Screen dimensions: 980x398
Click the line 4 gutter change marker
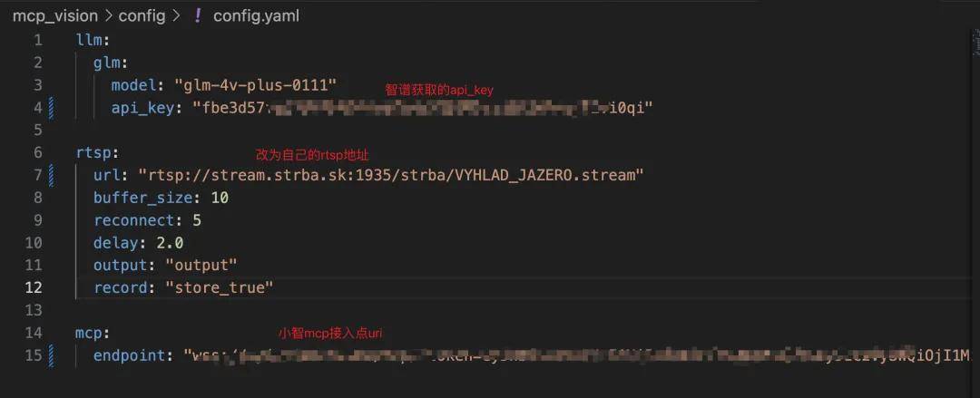coord(51,108)
